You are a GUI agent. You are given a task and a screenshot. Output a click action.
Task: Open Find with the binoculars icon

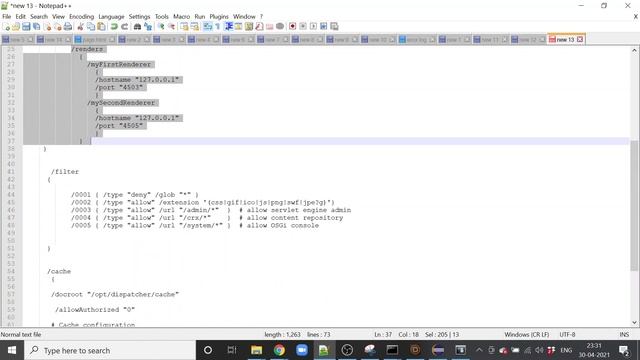click(x=138, y=27)
